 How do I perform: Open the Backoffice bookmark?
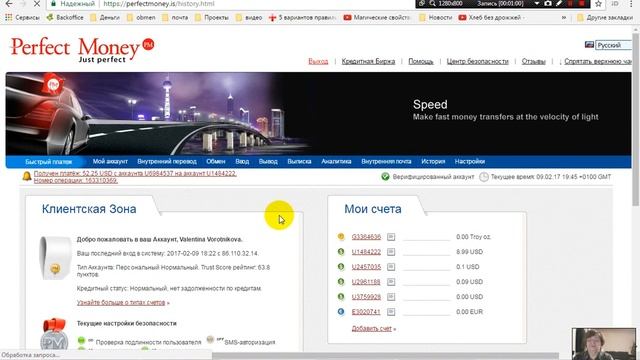[x=65, y=18]
